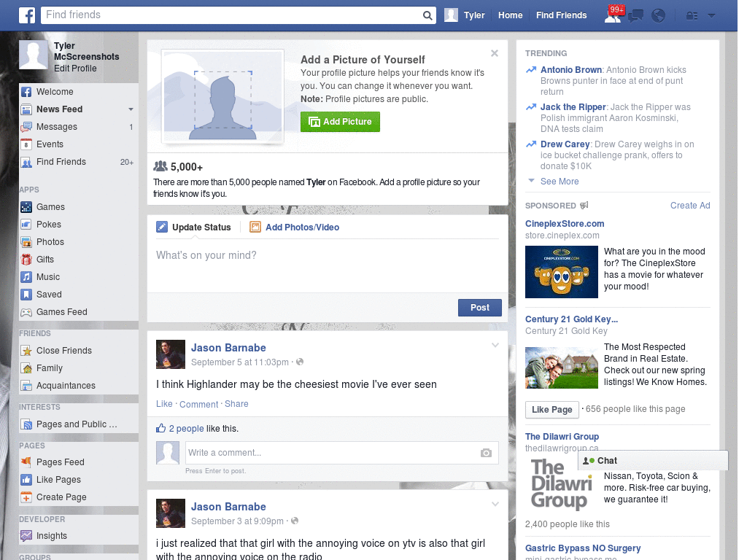This screenshot has width=747, height=560.
Task: Click the green Add Picture button
Action: [340, 122]
